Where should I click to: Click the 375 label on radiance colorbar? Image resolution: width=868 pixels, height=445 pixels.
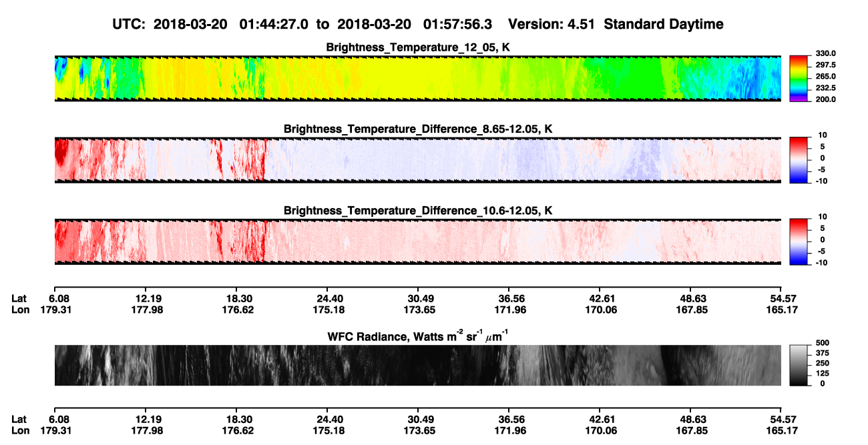tap(822, 353)
